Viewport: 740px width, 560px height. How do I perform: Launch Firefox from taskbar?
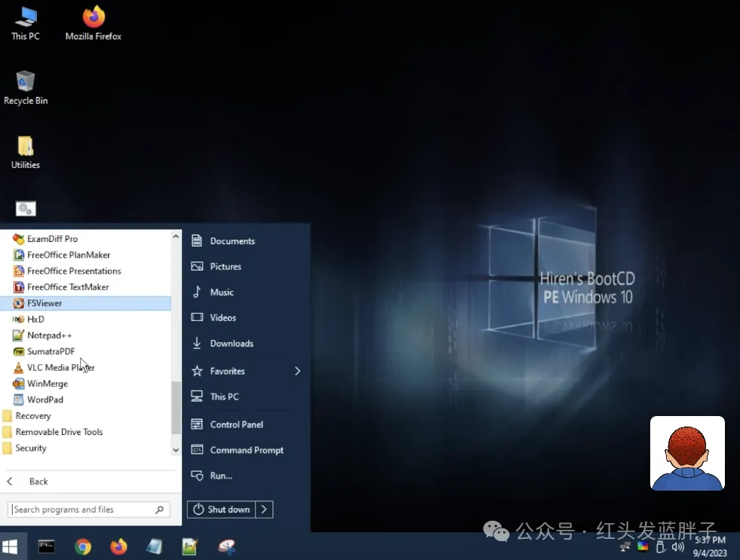118,546
